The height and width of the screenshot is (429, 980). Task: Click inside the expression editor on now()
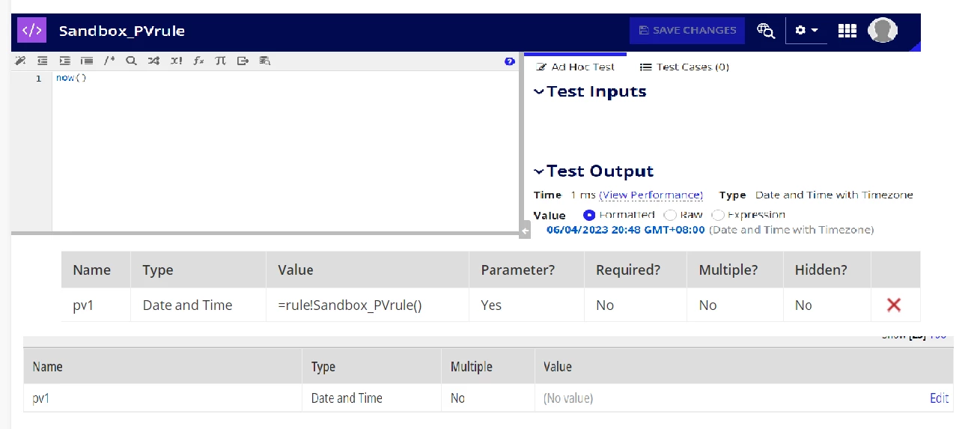tap(71, 78)
